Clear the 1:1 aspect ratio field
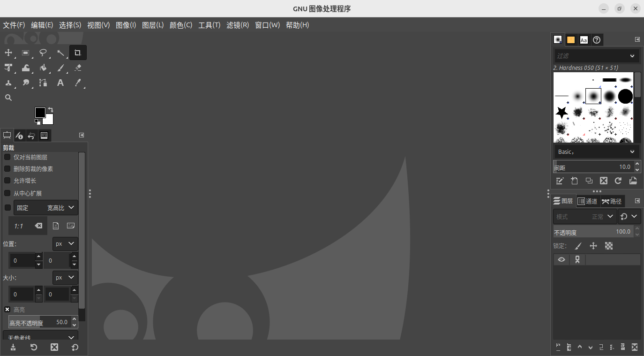This screenshot has height=356, width=644. pos(38,226)
